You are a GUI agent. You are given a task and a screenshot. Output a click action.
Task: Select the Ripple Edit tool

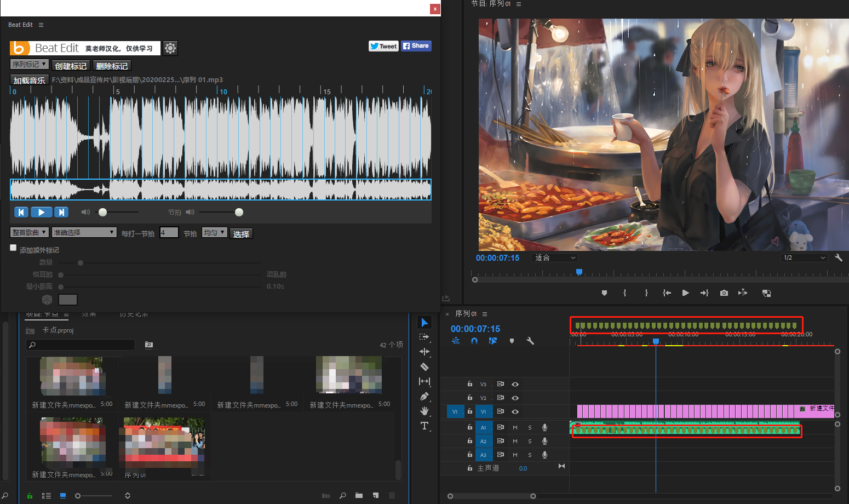pyautogui.click(x=424, y=352)
